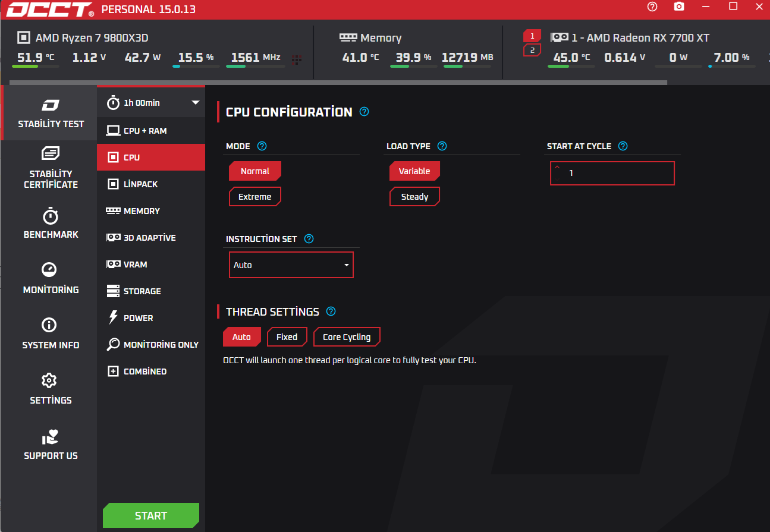Open the Stability Certificate section
770x532 pixels.
pos(51,168)
